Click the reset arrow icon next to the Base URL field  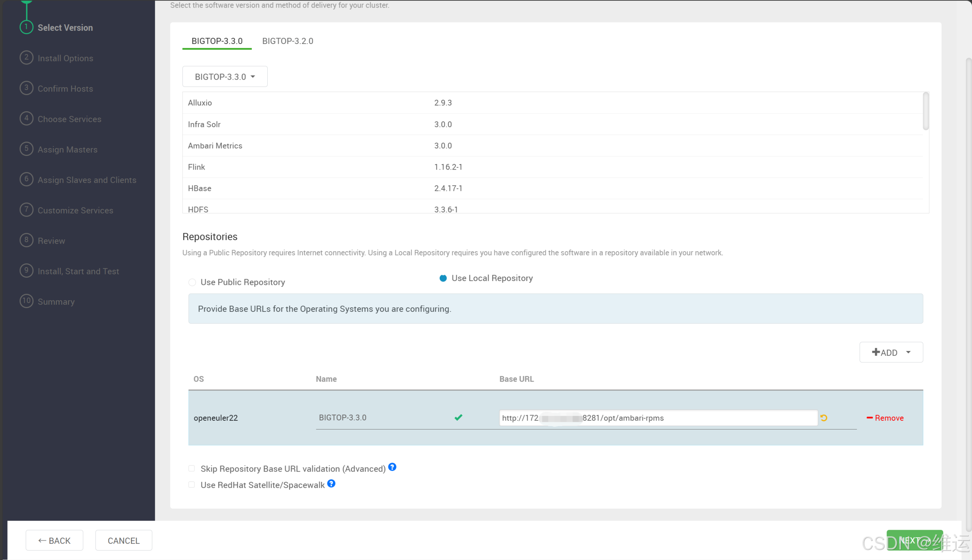(x=824, y=418)
